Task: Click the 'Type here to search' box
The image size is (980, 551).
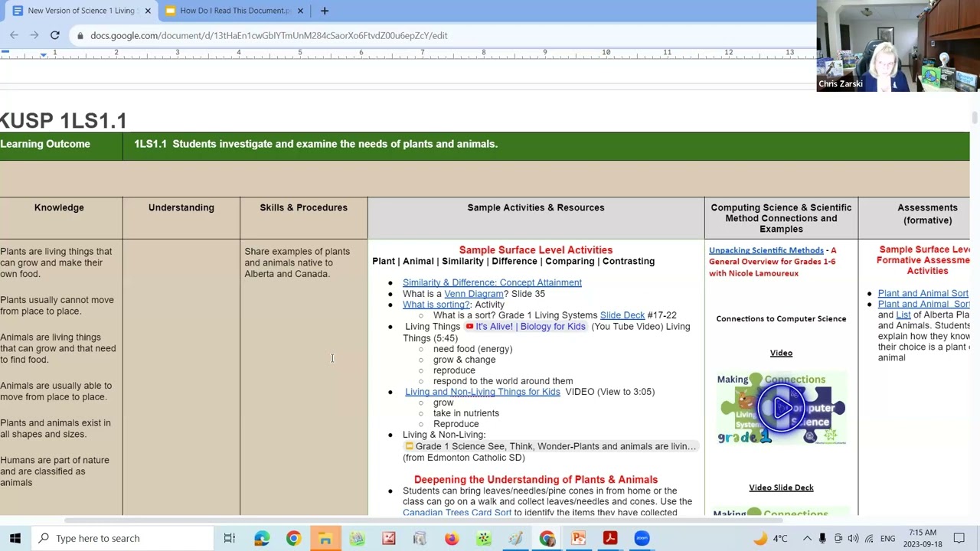Action: point(122,538)
